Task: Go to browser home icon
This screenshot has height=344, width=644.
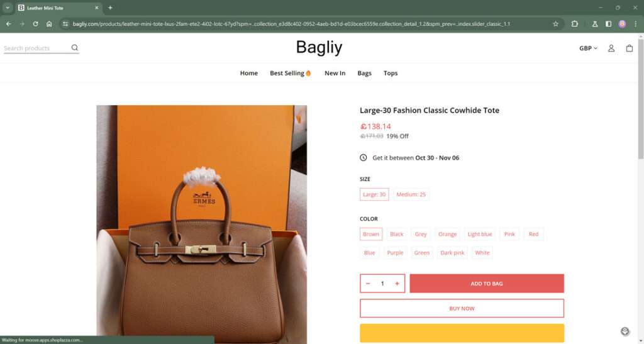Action: 49,24
